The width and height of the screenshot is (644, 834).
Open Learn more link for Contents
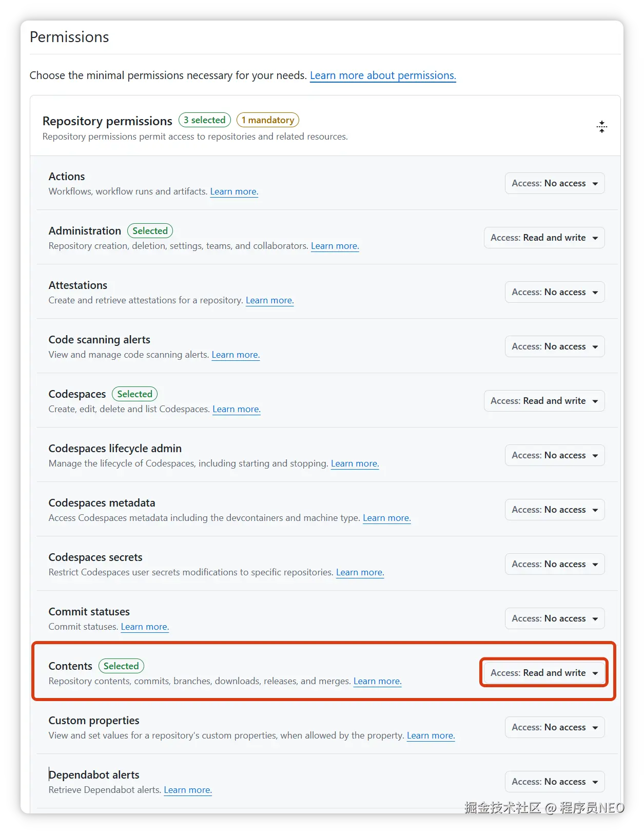click(x=377, y=681)
